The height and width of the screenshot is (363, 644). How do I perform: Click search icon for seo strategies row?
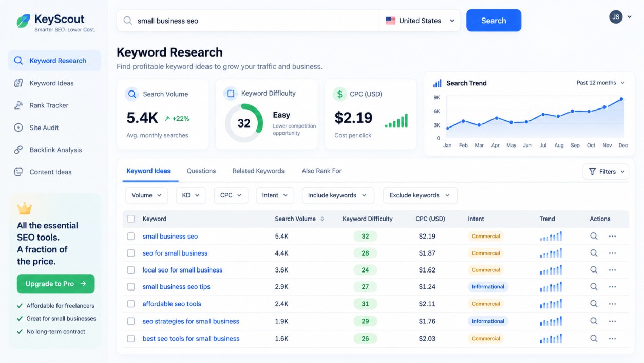click(594, 321)
